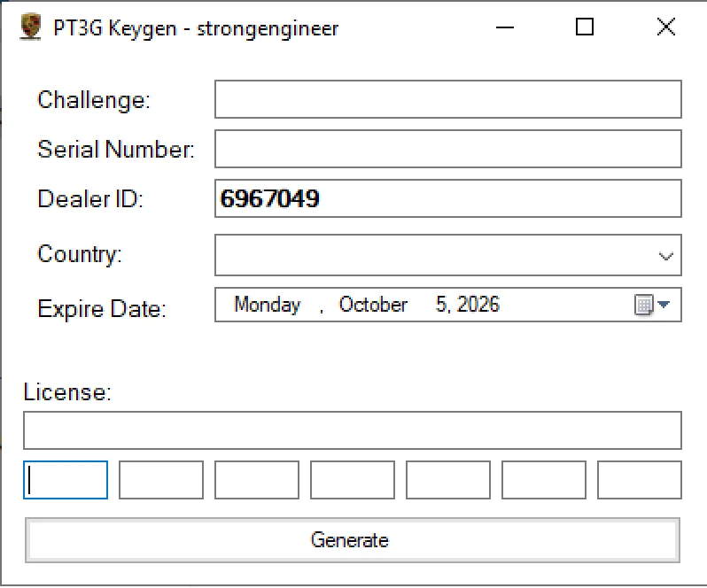Select the month "October" in Expire Date

(373, 306)
